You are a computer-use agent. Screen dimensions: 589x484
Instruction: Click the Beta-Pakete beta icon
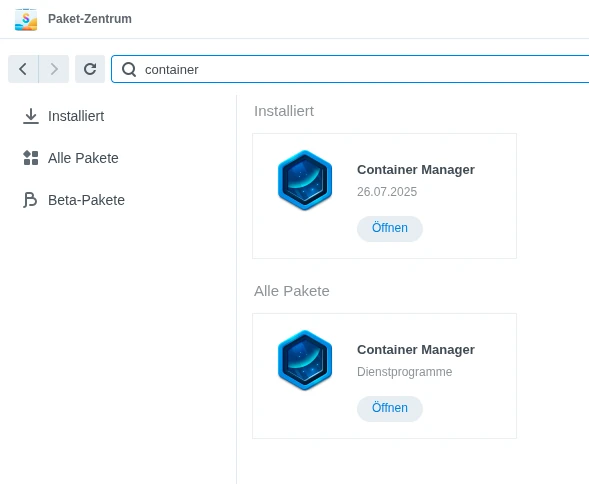click(x=30, y=200)
